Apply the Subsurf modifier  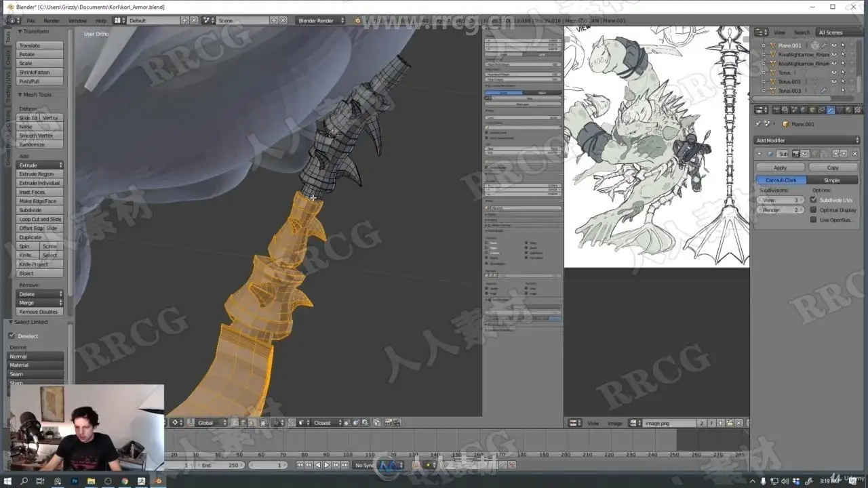coord(781,167)
